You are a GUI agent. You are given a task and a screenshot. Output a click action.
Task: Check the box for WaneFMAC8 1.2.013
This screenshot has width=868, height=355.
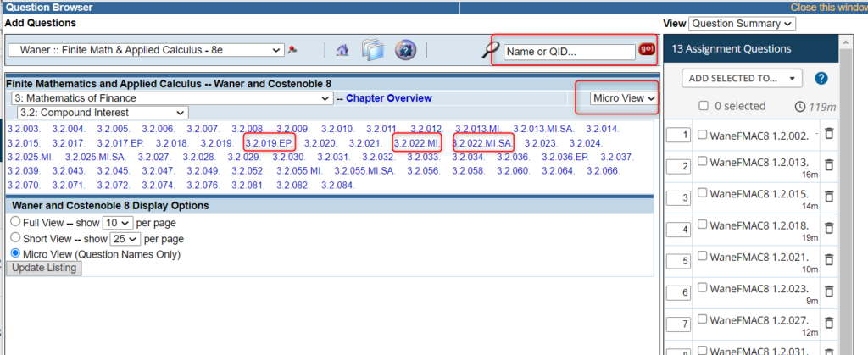tap(702, 165)
